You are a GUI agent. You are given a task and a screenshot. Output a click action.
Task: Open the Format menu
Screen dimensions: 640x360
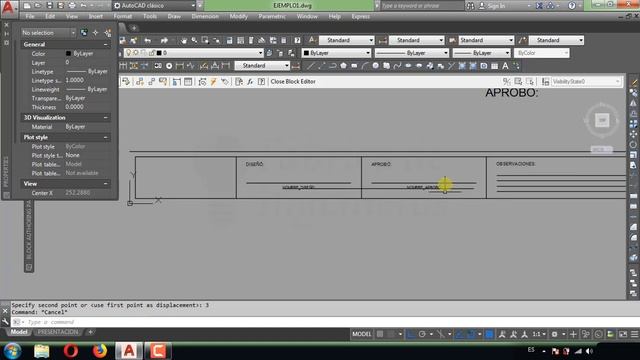coord(122,17)
